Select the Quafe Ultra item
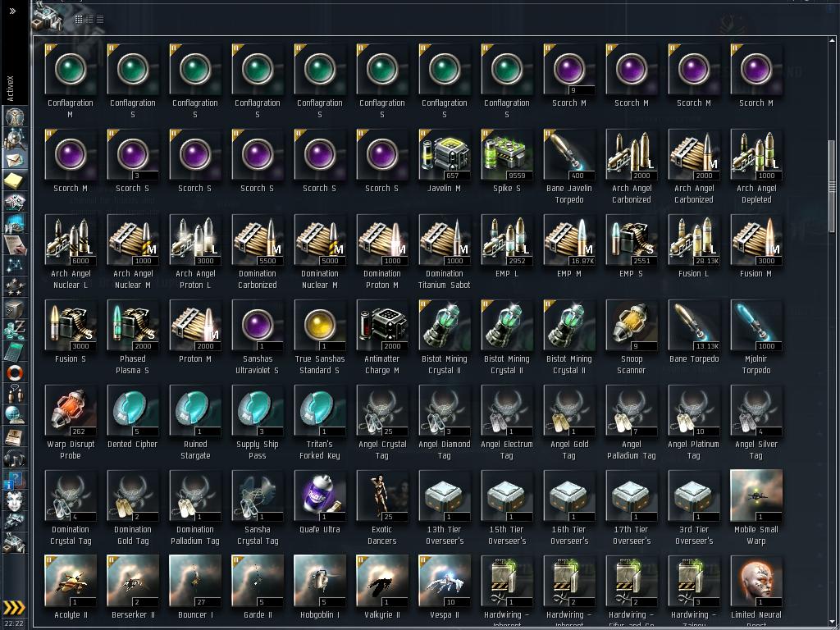 [320, 502]
